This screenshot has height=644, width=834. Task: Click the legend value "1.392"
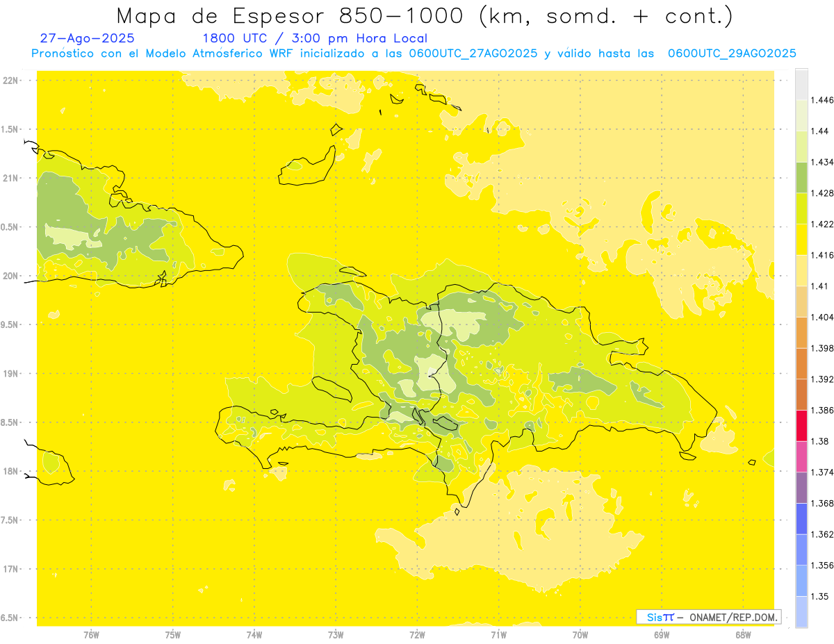821,379
